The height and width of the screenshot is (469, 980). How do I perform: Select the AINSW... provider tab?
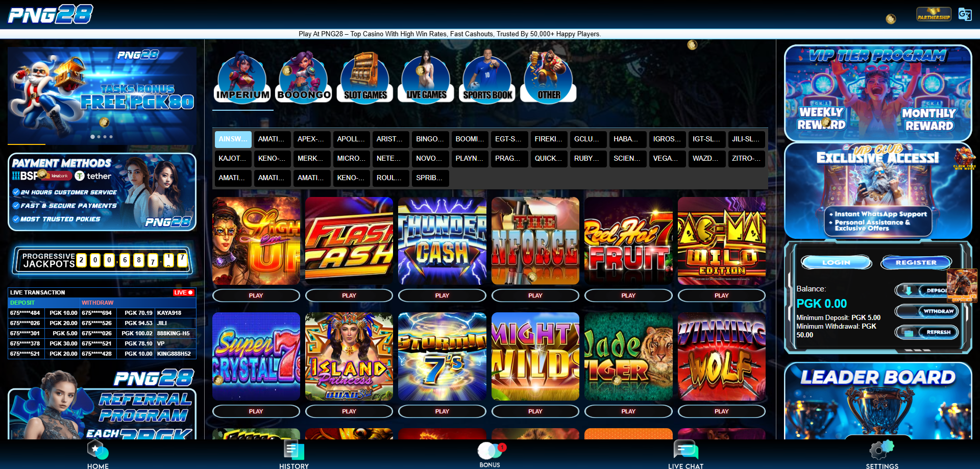[233, 139]
